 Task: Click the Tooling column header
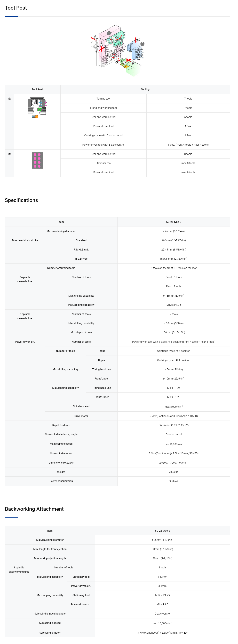[145, 89]
